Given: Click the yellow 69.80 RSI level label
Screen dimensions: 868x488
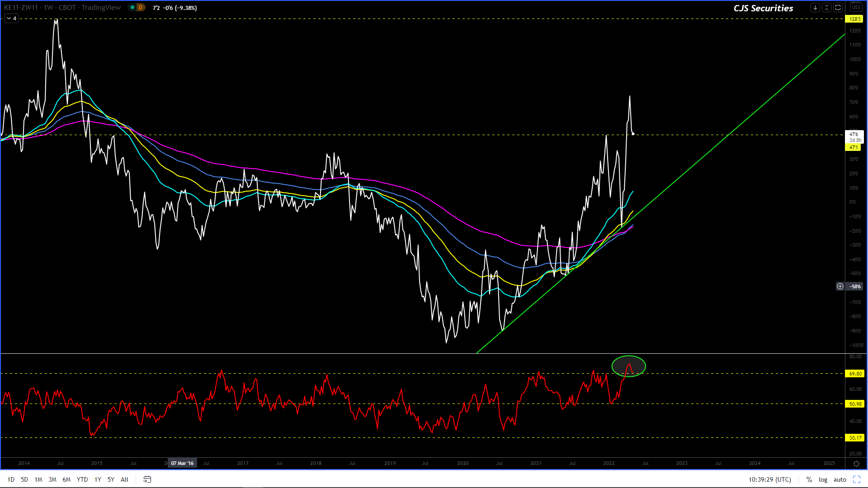Looking at the screenshot, I should pos(855,374).
